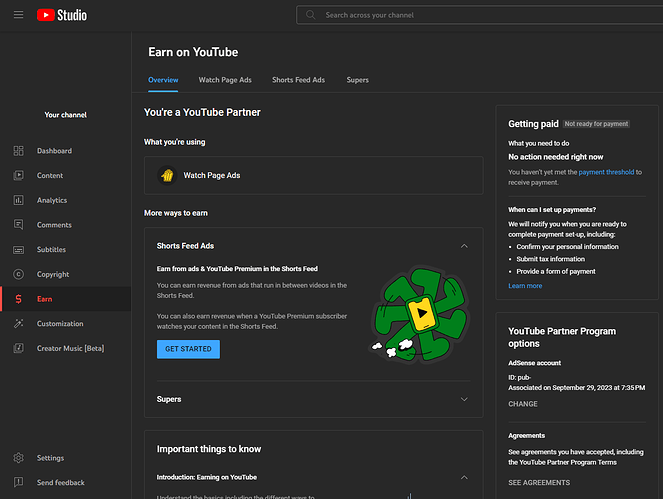The image size is (663, 499).
Task: Click the Getting paid heading
Action: pos(533,124)
